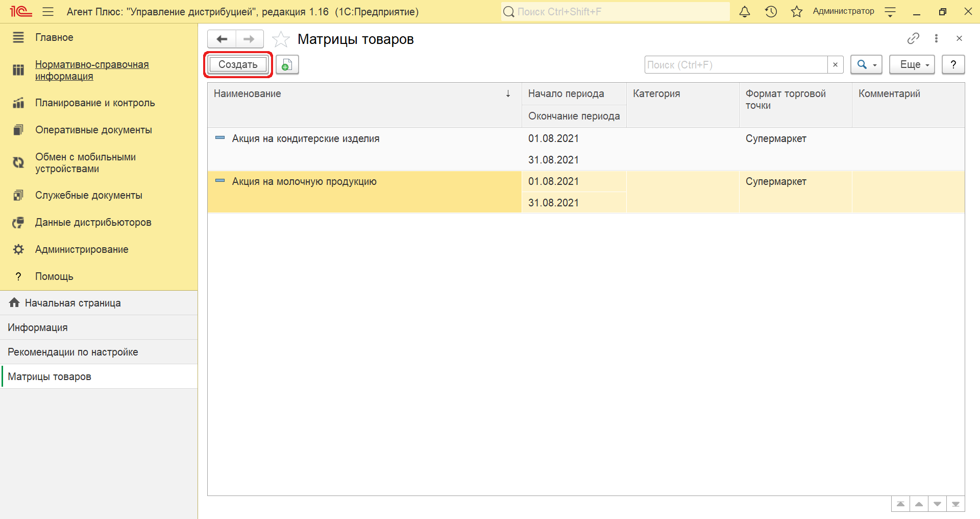Select row Акция на кондитерские изделия
Screen dimensions: 980x519
pyautogui.click(x=305, y=139)
